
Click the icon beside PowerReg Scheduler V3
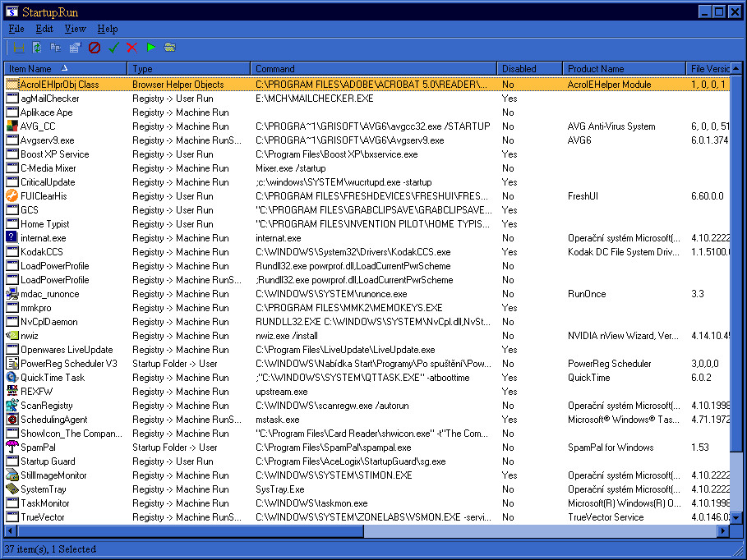click(12, 363)
